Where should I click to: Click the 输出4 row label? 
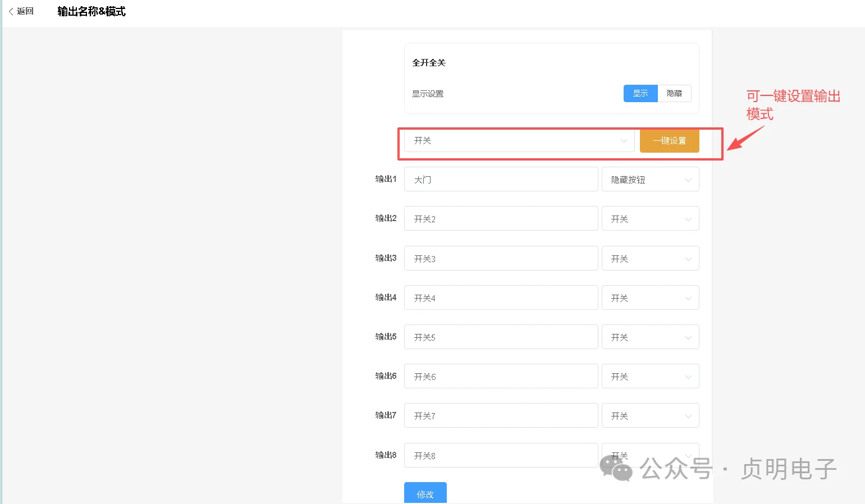point(386,297)
